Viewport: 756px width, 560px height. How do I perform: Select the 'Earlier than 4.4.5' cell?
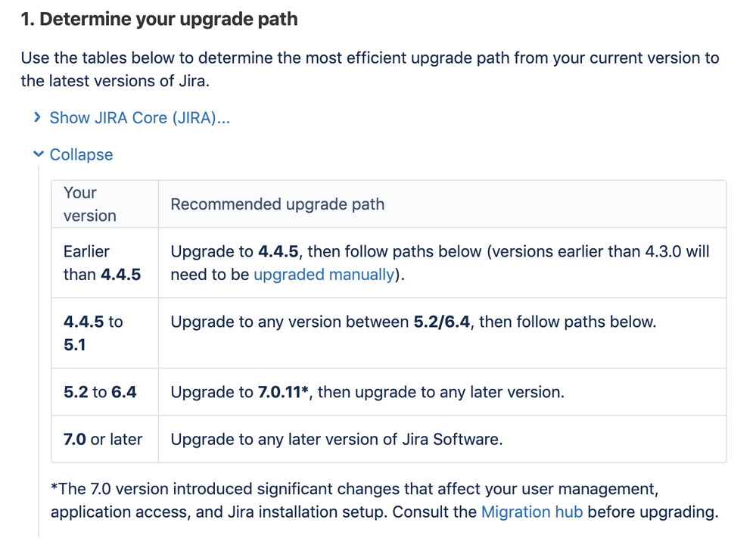coord(105,263)
